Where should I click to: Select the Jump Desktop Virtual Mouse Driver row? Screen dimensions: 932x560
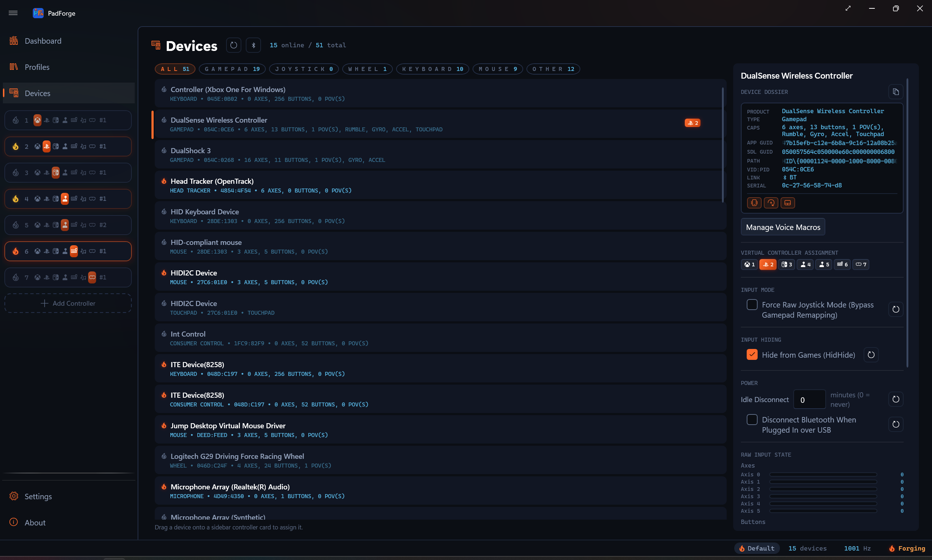[440, 430]
